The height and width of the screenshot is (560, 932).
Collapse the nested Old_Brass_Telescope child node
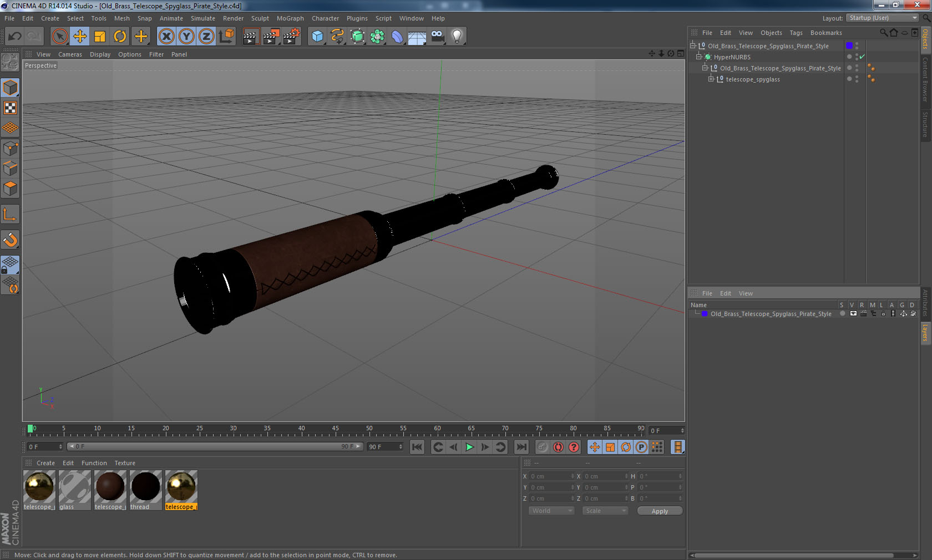pos(705,68)
